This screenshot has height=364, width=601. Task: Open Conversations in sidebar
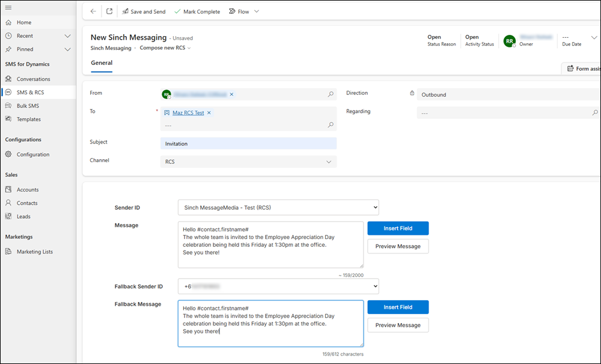pos(38,79)
